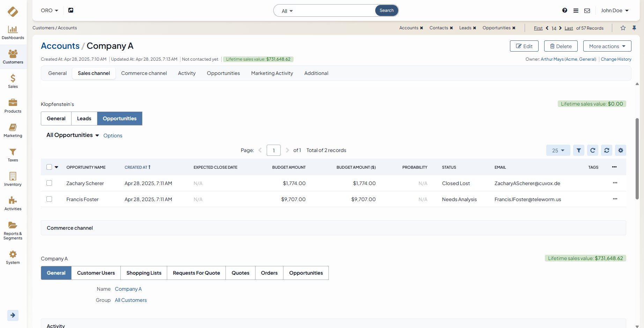Toggle the select-all header checkbox
Image resolution: width=644 pixels, height=328 pixels.
[49, 167]
